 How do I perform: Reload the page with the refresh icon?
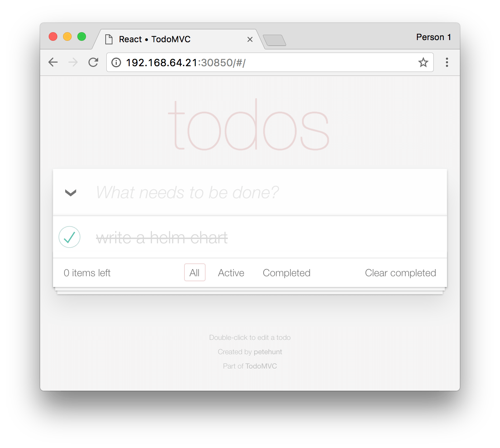click(x=93, y=62)
